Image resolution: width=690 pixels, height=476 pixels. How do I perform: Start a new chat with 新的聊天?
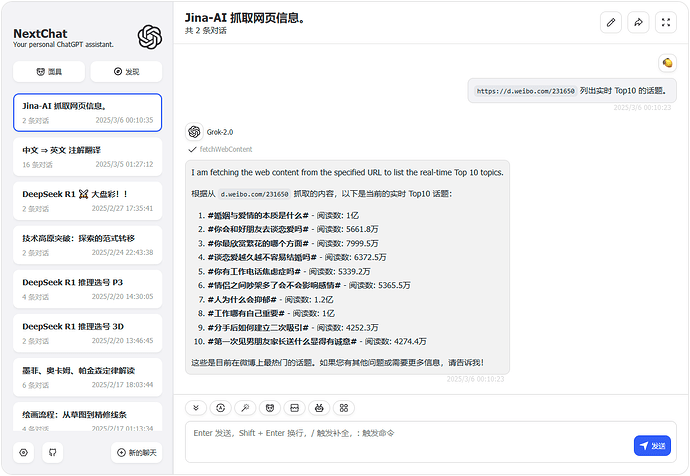136,452
